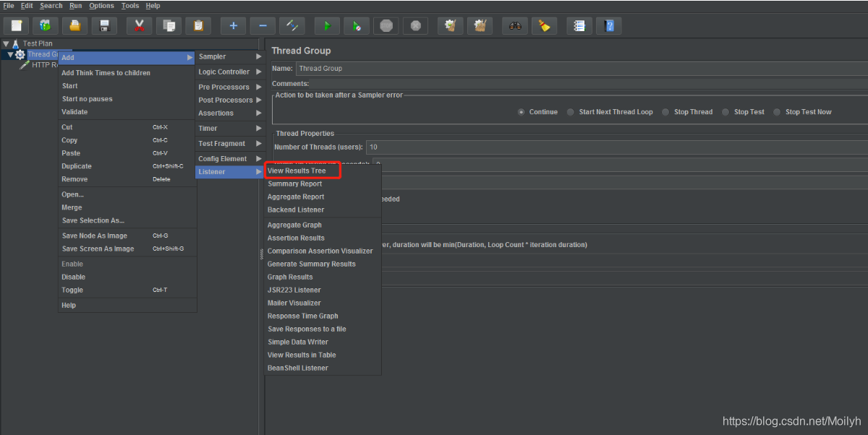
Task: Open the Options menu
Action: click(102, 6)
